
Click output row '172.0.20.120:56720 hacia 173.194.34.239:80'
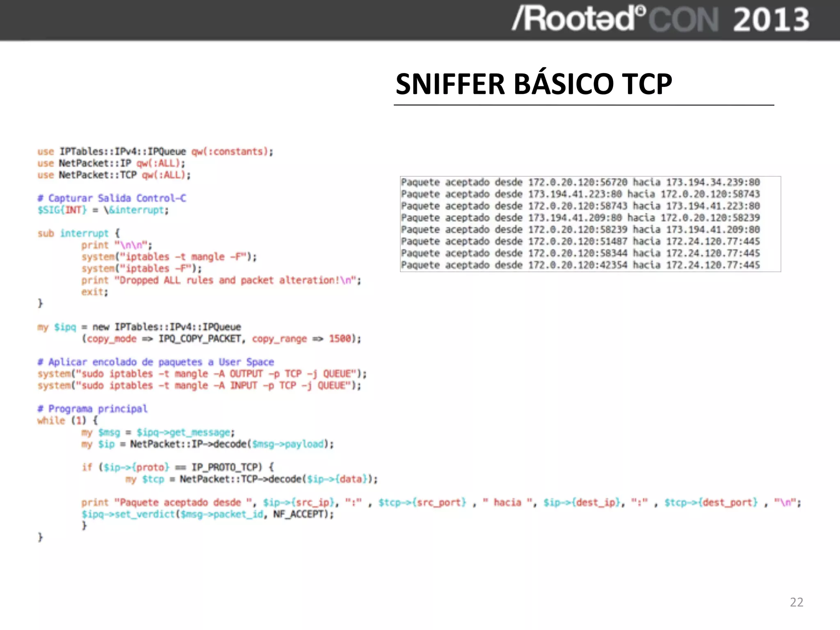click(x=580, y=182)
